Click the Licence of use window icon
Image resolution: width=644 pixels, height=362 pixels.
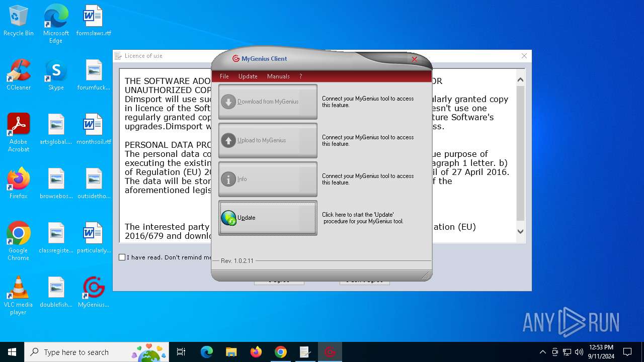tap(118, 56)
